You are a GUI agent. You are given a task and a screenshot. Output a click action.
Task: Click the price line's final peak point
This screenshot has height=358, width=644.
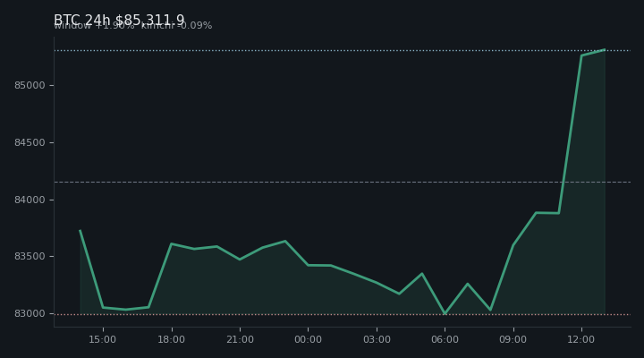(x=605, y=50)
